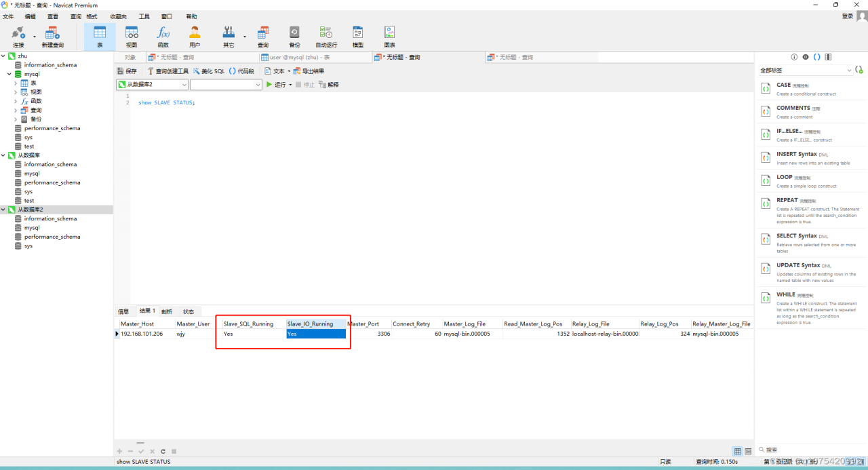This screenshot has width=868, height=470.
Task: Click 登录 login at top right
Action: (848, 16)
